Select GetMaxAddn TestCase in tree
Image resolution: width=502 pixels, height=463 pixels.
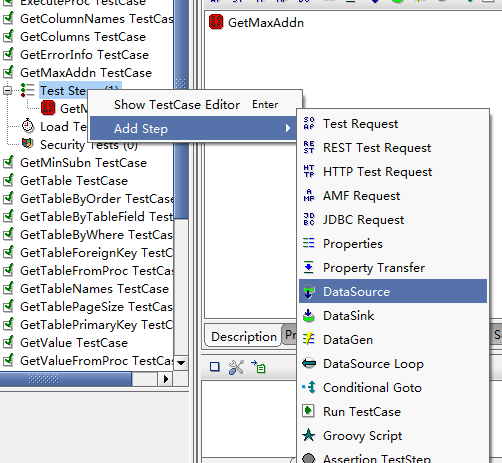point(86,73)
